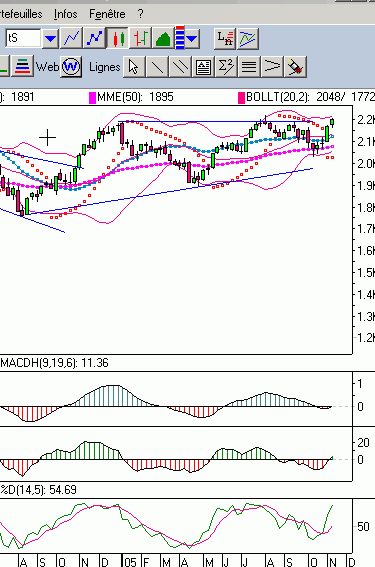The image size is (375, 567).
Task: Click the sigma regression line tool
Action: tap(226, 67)
